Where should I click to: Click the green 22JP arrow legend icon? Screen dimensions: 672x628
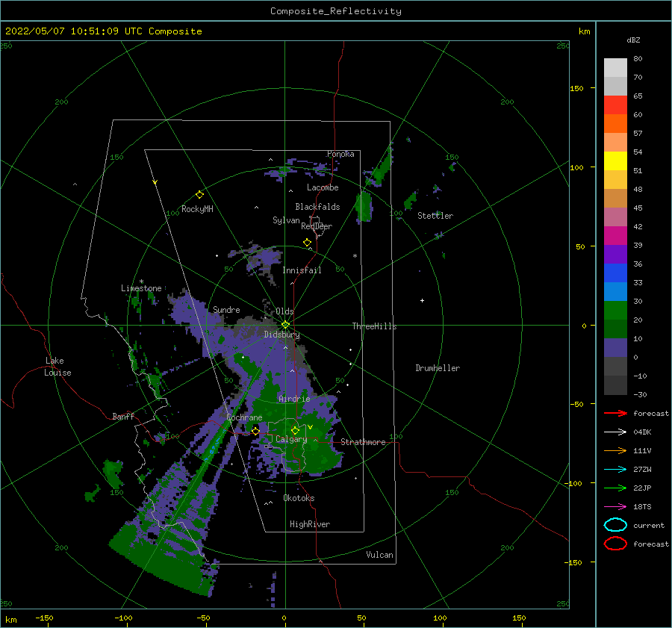click(x=615, y=488)
